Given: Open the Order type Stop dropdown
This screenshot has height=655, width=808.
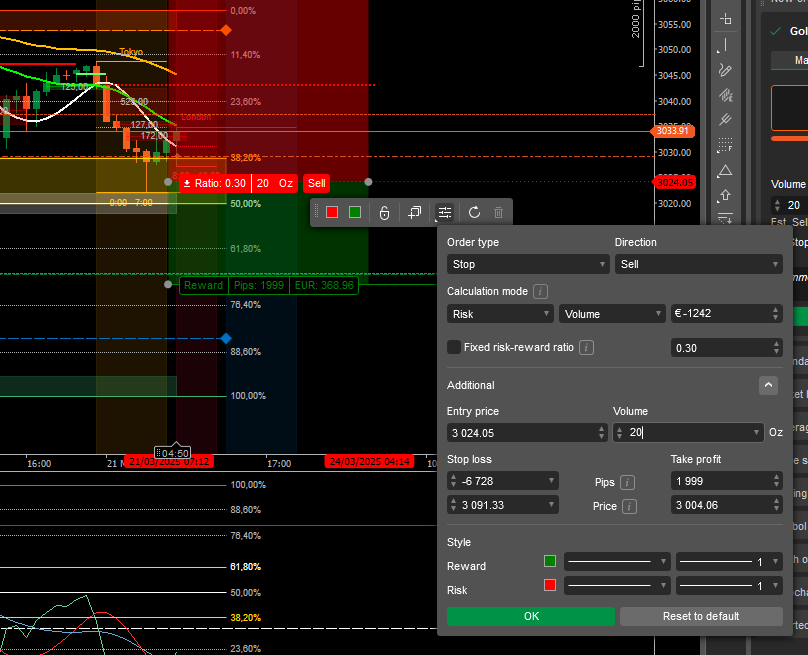Looking at the screenshot, I should (528, 264).
